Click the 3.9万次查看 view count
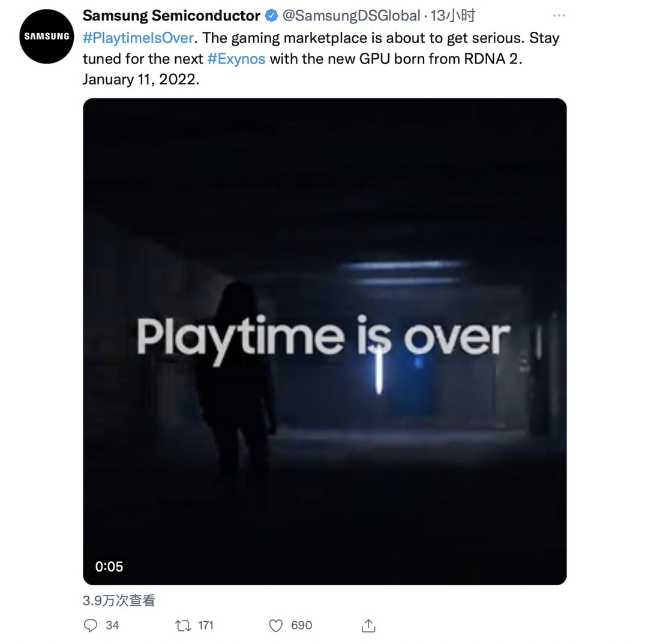Viewport: 648px width, 644px height. point(119,601)
